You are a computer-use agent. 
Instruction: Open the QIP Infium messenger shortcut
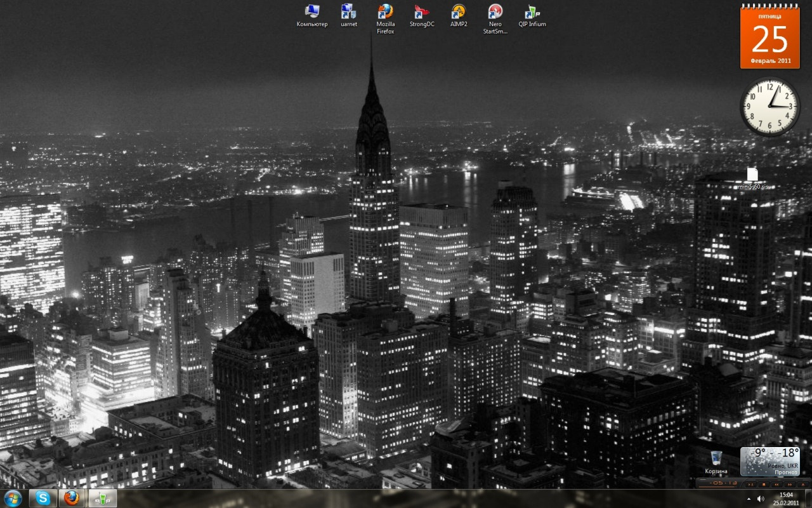point(532,12)
